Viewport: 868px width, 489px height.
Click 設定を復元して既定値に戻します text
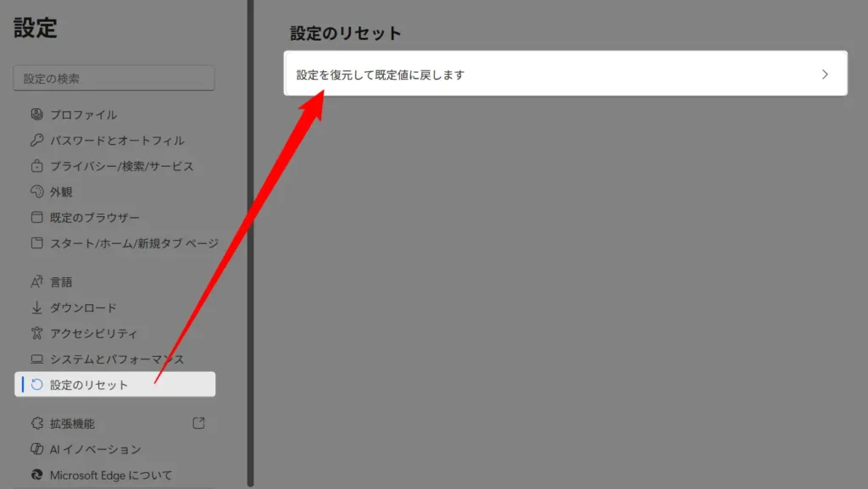point(381,75)
